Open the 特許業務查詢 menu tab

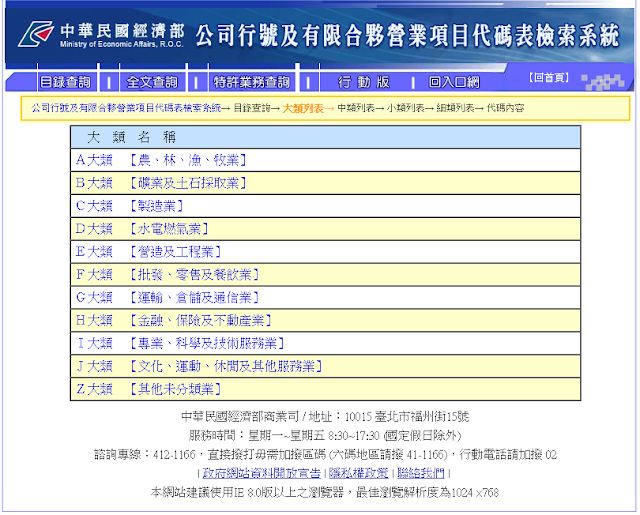[x=251, y=82]
